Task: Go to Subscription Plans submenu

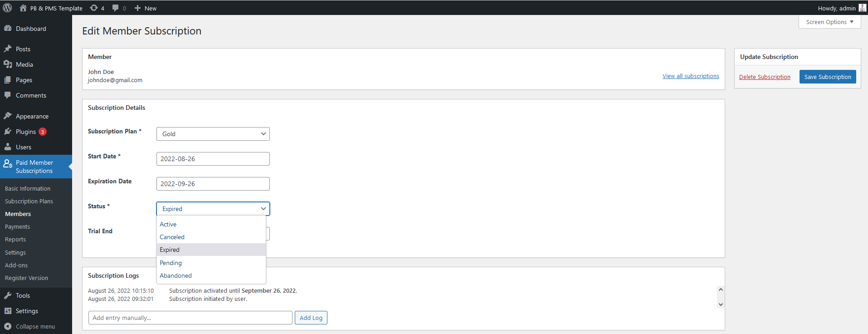Action: [29, 201]
